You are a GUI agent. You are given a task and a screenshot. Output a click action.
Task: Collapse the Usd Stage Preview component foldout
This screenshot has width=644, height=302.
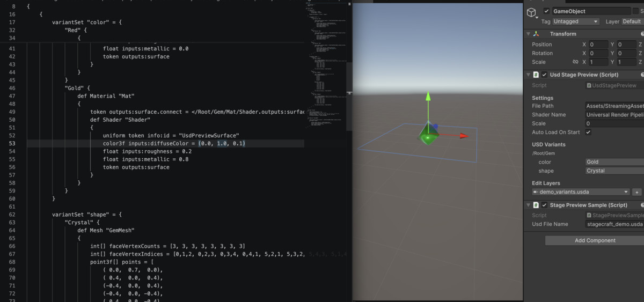tap(528, 75)
